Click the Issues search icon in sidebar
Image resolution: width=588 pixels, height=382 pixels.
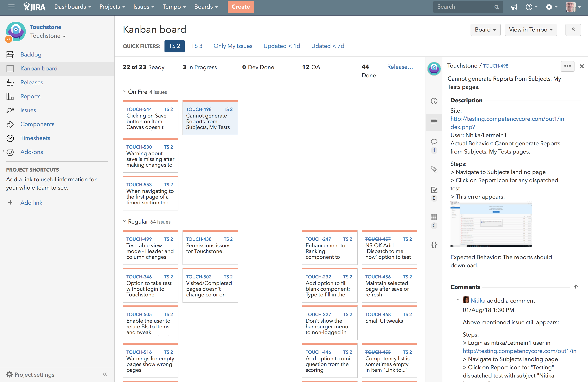10,110
